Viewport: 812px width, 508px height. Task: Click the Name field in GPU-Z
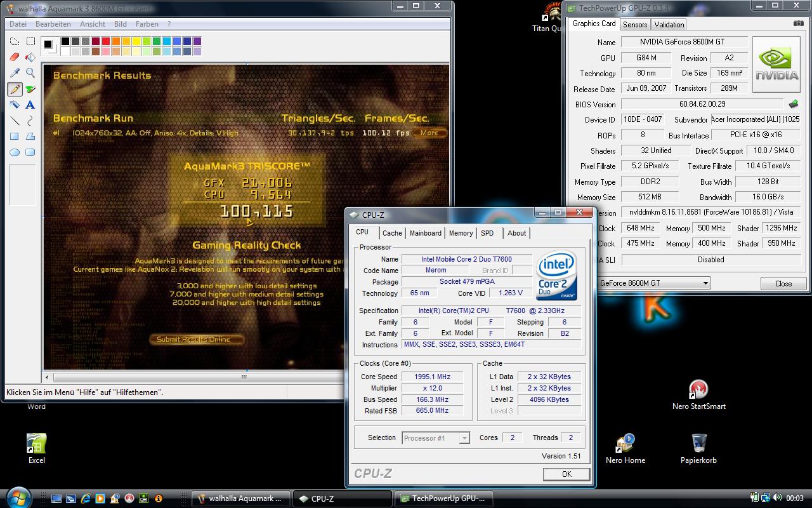[x=684, y=42]
